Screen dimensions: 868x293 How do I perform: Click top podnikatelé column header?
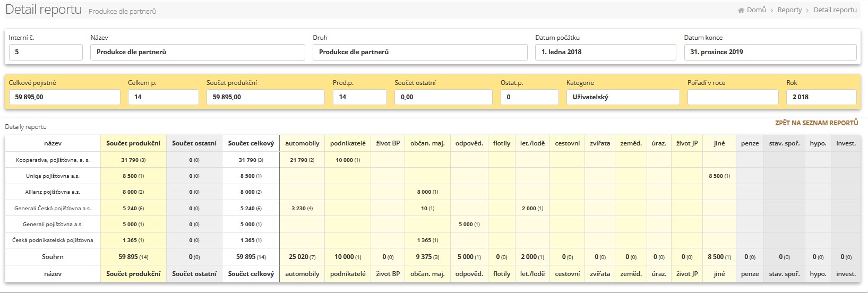(348, 143)
